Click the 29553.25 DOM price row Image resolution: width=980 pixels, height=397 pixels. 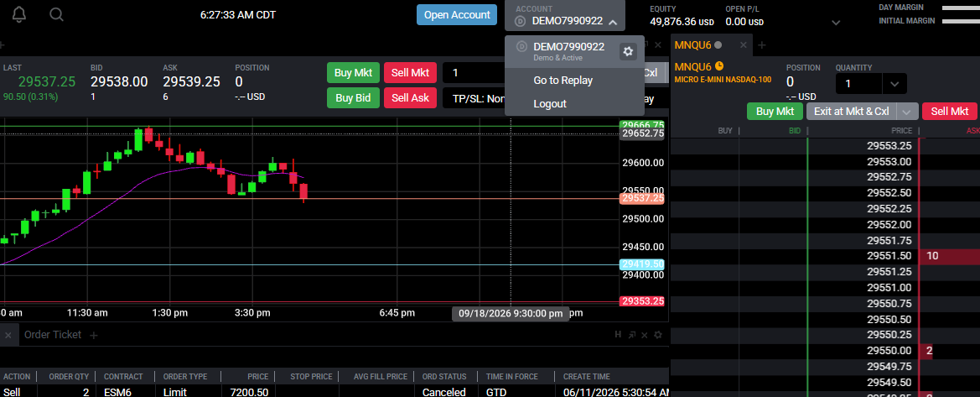pyautogui.click(x=890, y=145)
